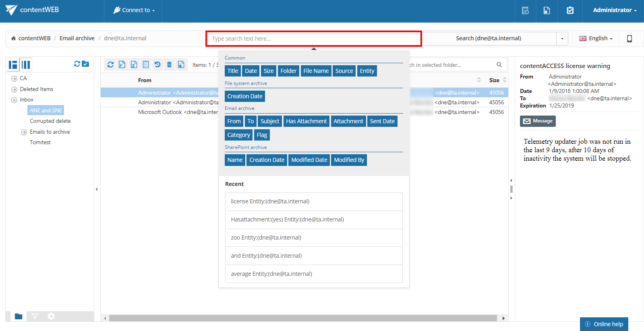This screenshot has width=644, height=331.
Task: Click scrollbar right arrow
Action: click(x=503, y=318)
